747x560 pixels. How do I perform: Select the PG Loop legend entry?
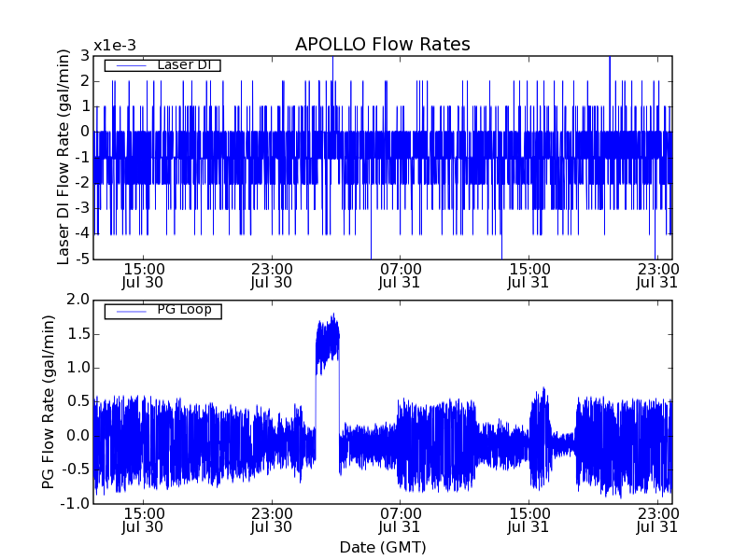[x=162, y=311]
